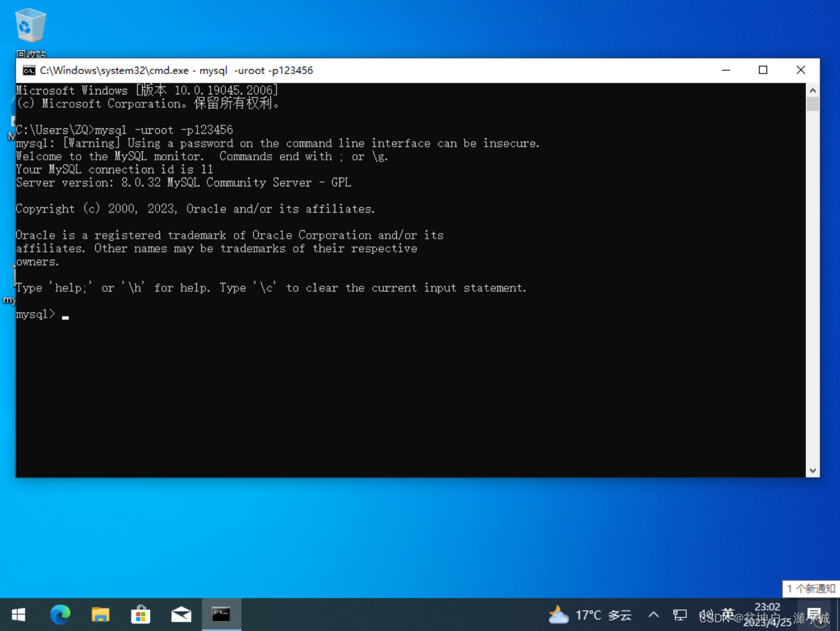Click the Microsoft Windows version line

pos(147,91)
